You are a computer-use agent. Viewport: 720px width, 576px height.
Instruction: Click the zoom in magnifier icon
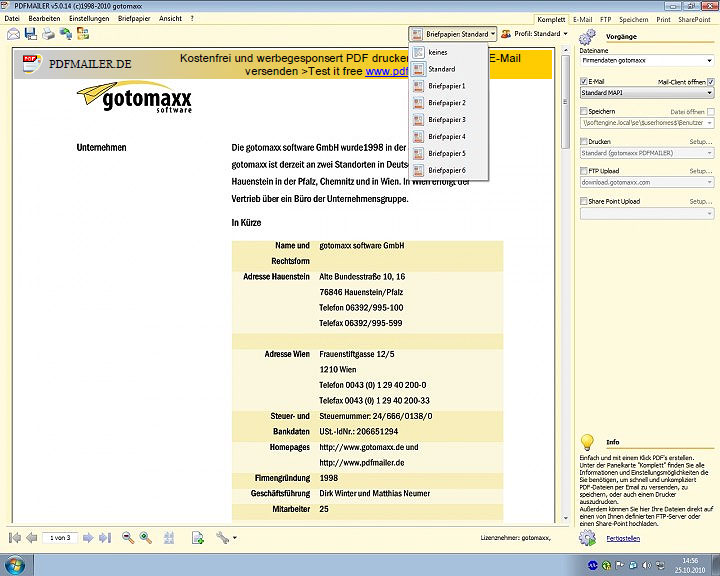(x=146, y=537)
